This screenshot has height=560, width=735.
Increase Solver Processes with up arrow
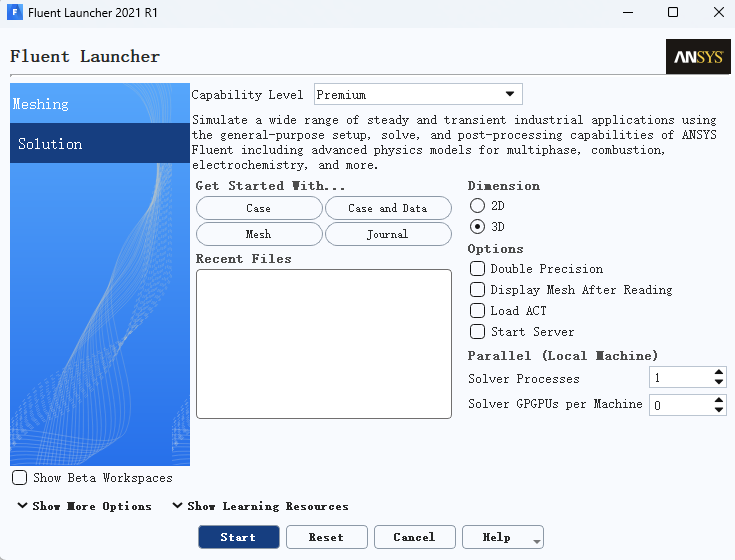719,372
